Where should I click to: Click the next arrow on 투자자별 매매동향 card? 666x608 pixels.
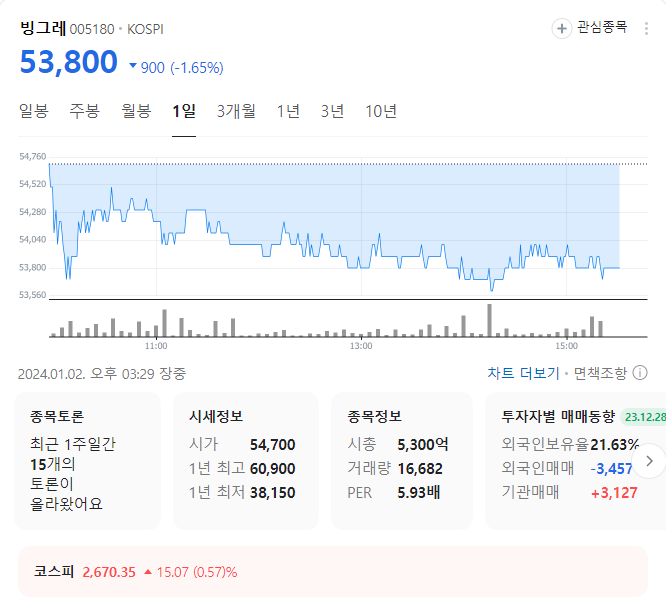click(649, 461)
